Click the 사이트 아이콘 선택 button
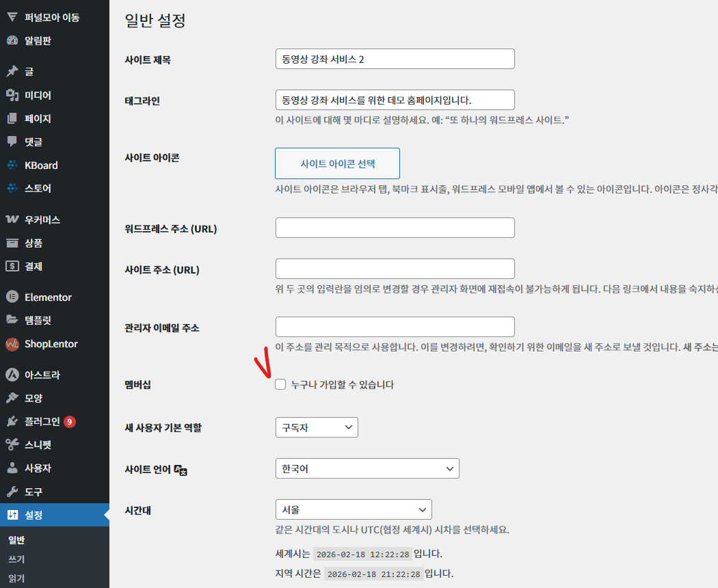This screenshot has height=588, width=718. point(338,163)
